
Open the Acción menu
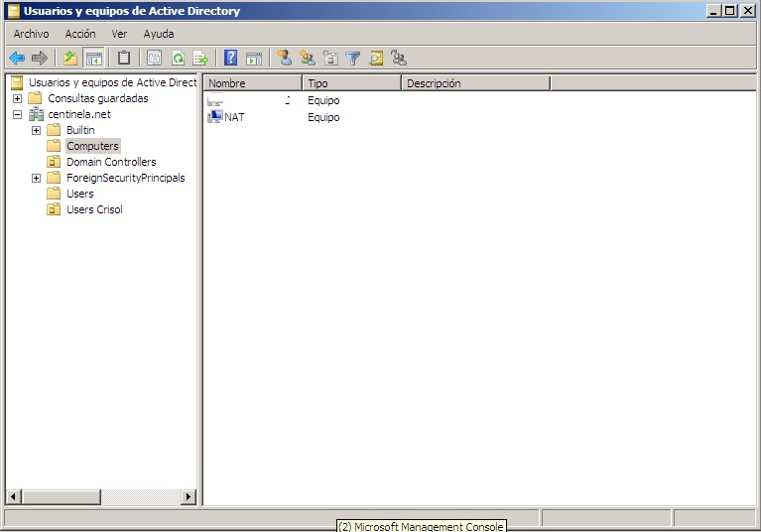click(80, 34)
